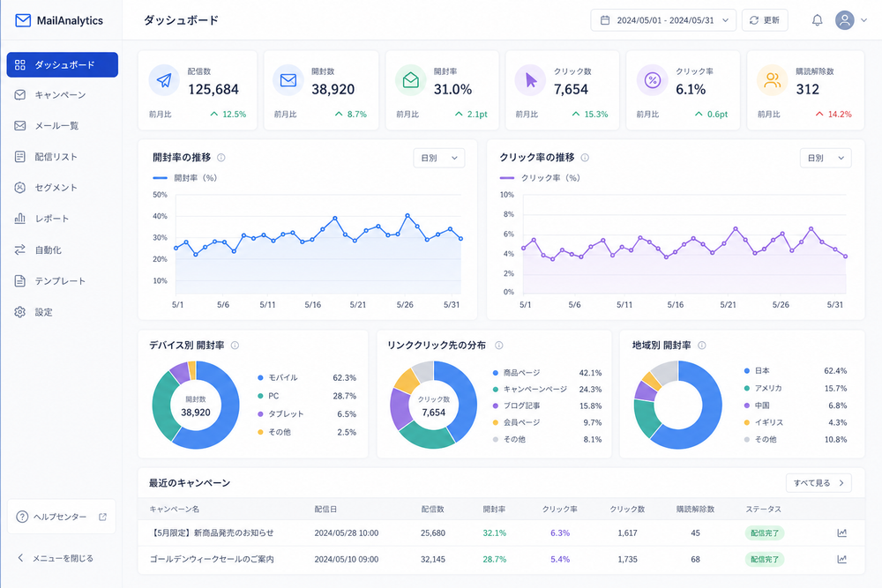Expand 日別 dropdown on 開封率の推移
Viewport: 882px width, 588px height.
(x=438, y=158)
